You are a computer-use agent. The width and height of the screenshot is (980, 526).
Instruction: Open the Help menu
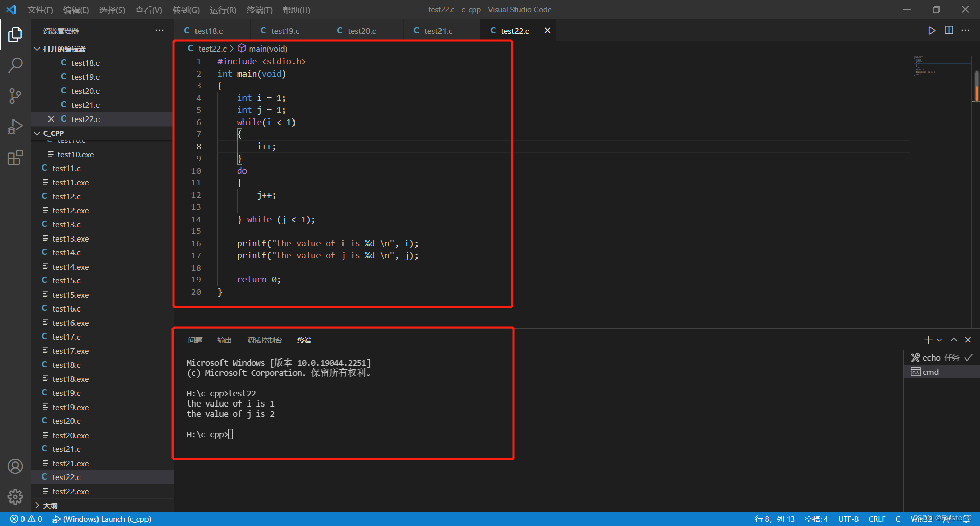click(296, 10)
